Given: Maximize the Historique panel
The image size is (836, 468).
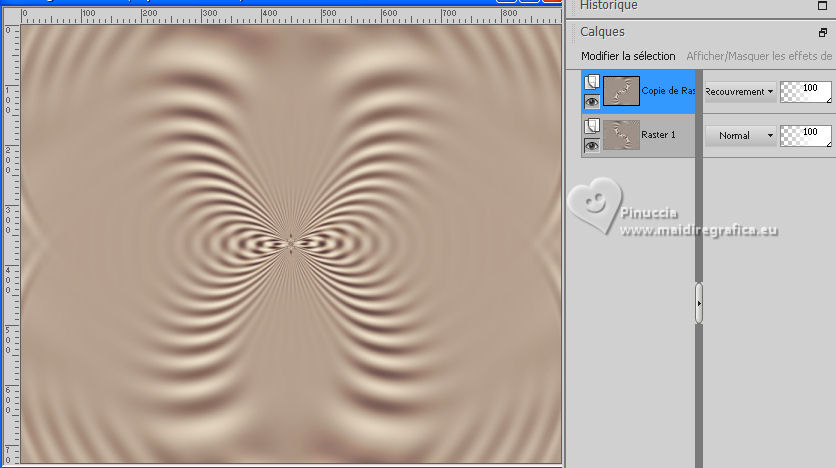Looking at the screenshot, I should coord(823,6).
